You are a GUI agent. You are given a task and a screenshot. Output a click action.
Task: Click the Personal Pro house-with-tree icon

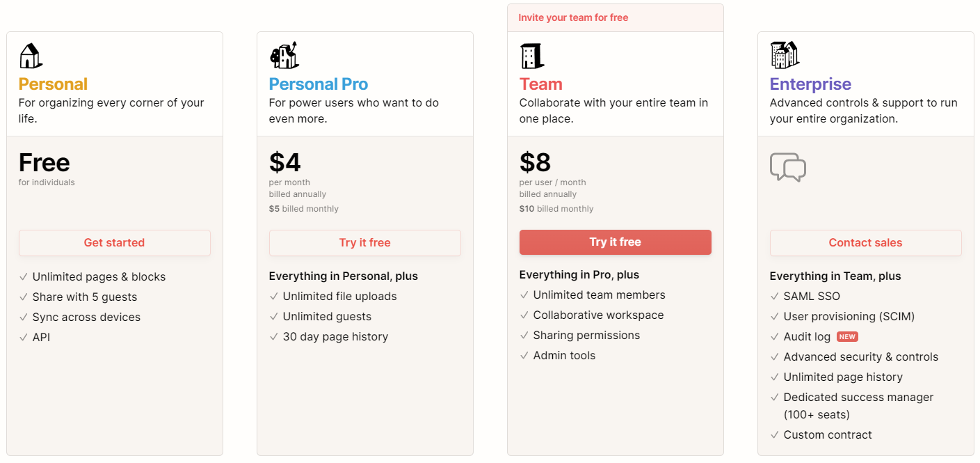point(284,55)
